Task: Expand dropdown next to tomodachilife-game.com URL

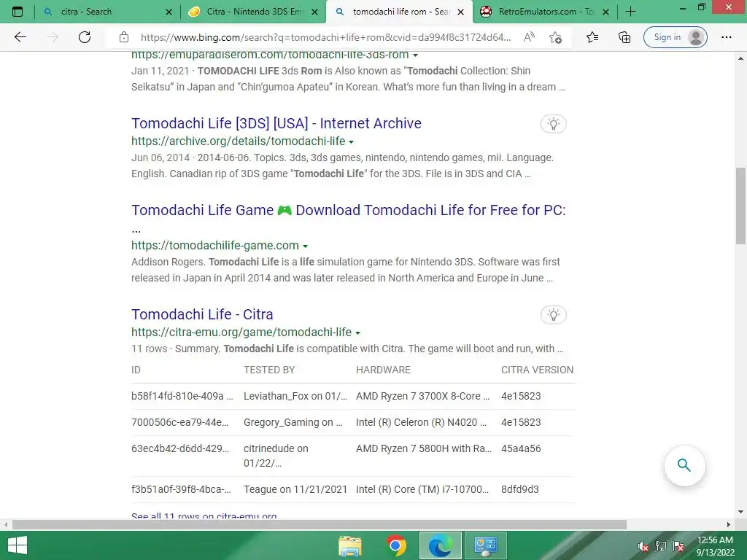Action: click(x=306, y=246)
